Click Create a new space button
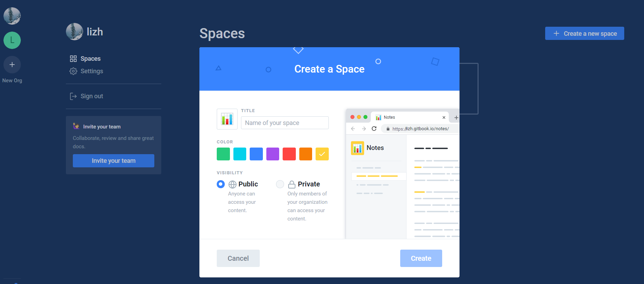 pos(584,34)
